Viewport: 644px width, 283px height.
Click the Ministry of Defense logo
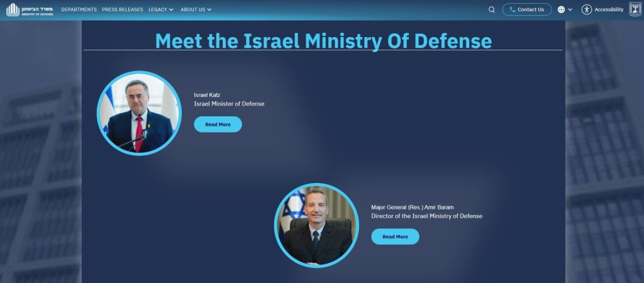tap(30, 9)
